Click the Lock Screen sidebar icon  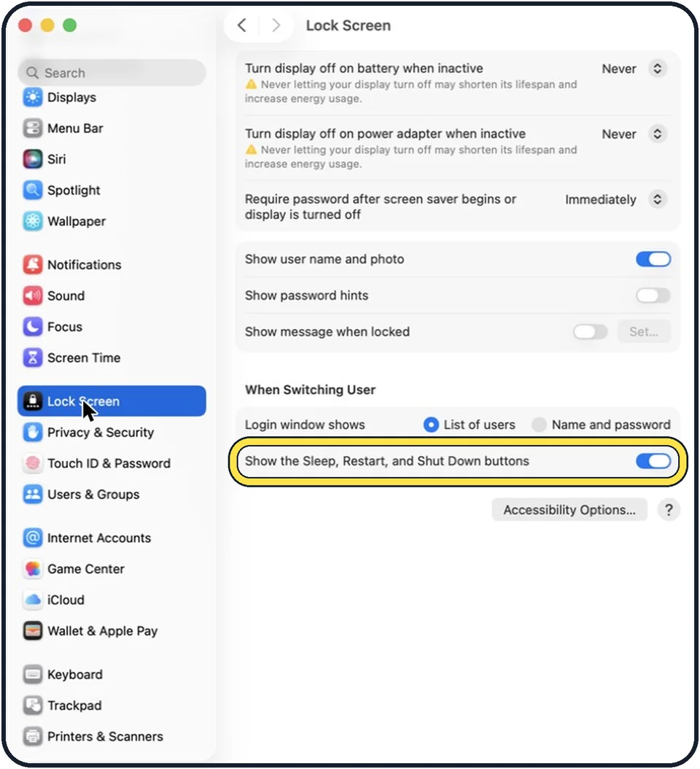[33, 401]
